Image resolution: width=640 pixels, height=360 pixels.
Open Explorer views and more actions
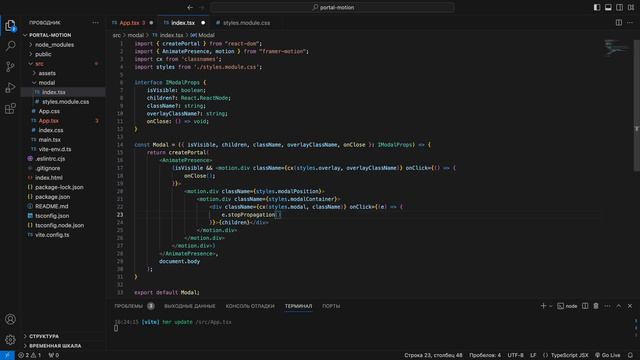[x=96, y=23]
